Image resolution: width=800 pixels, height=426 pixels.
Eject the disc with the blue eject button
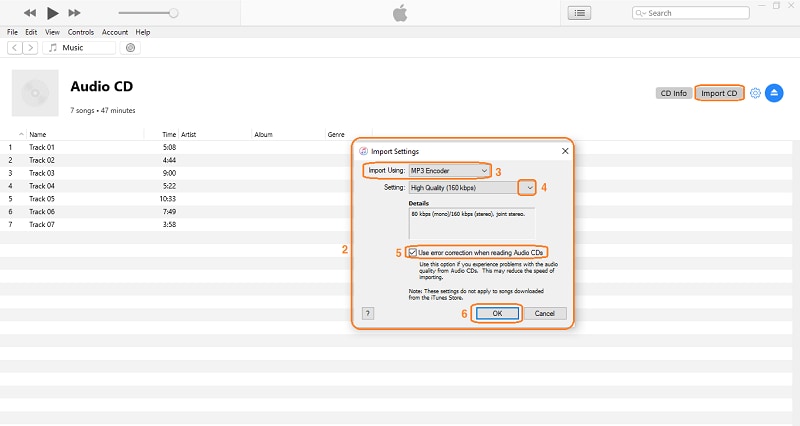(774, 93)
